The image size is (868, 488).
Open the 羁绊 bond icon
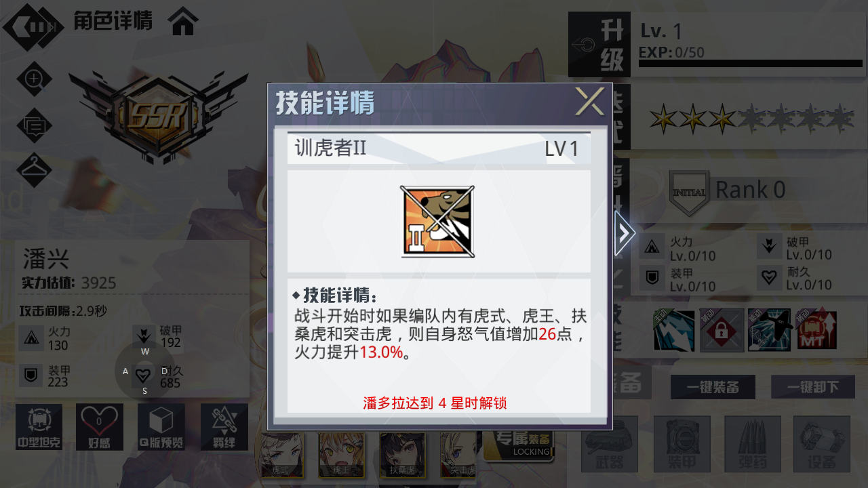coord(224,427)
